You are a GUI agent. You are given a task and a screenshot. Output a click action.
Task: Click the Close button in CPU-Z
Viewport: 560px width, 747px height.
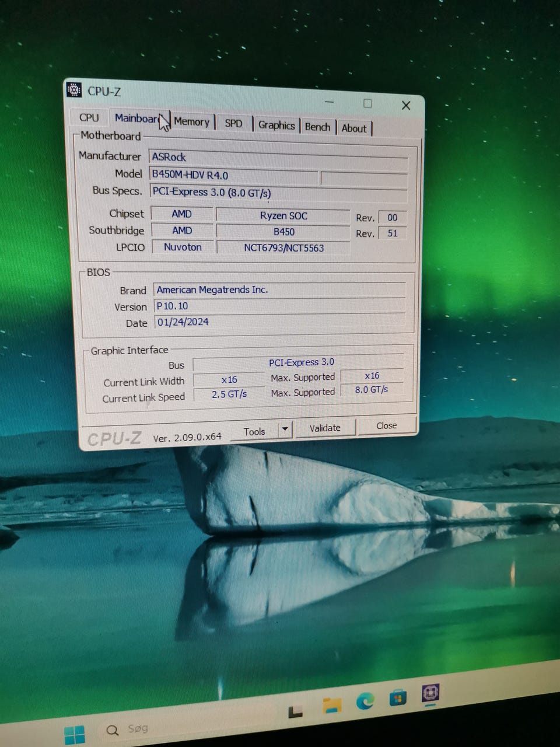(386, 425)
